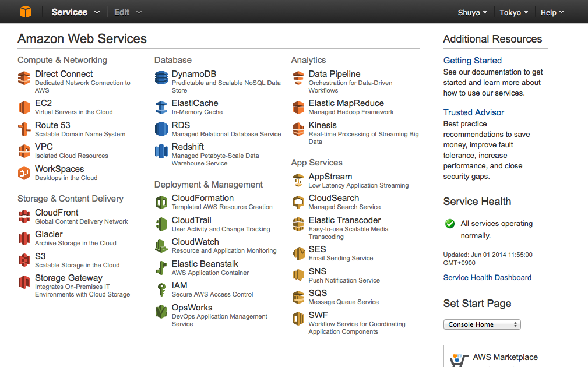Click the Kinesis service icon
This screenshot has height=367, width=588.
pos(298,129)
